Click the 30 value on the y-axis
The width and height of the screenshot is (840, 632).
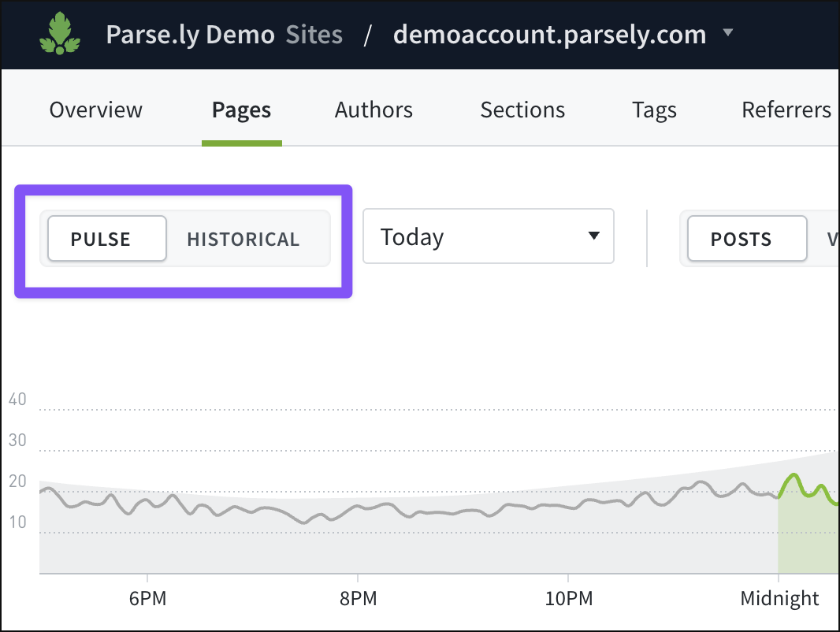pyautogui.click(x=17, y=440)
